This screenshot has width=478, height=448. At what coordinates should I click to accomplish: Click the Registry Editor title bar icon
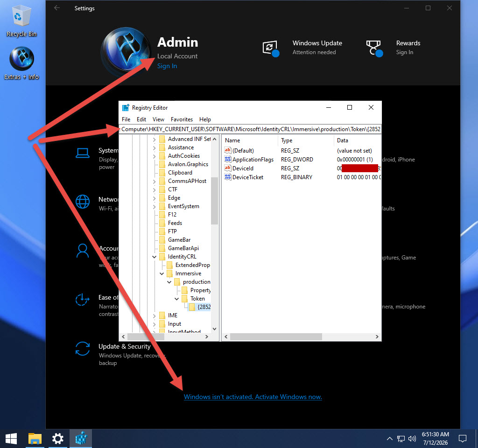(x=126, y=108)
